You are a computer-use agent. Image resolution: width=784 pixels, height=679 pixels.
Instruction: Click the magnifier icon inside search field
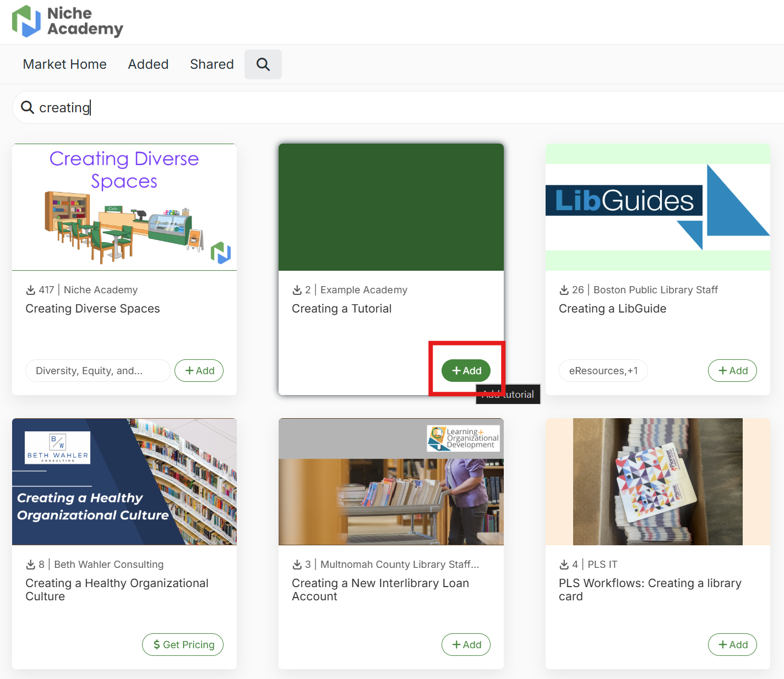pyautogui.click(x=28, y=107)
